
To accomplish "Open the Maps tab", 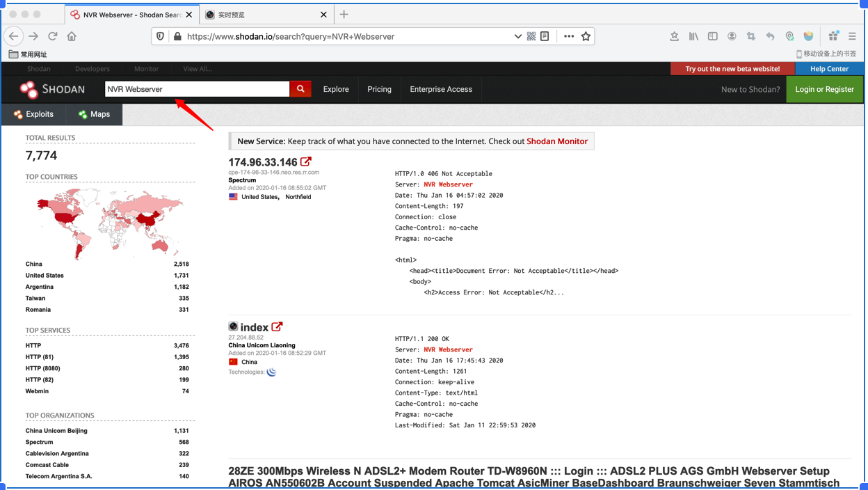I will [95, 114].
